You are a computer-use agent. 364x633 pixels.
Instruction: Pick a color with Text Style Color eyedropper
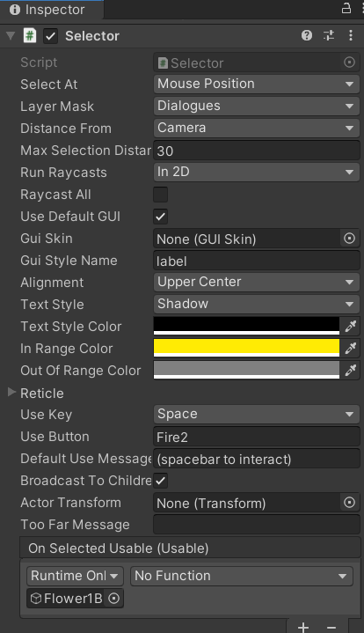350,327
